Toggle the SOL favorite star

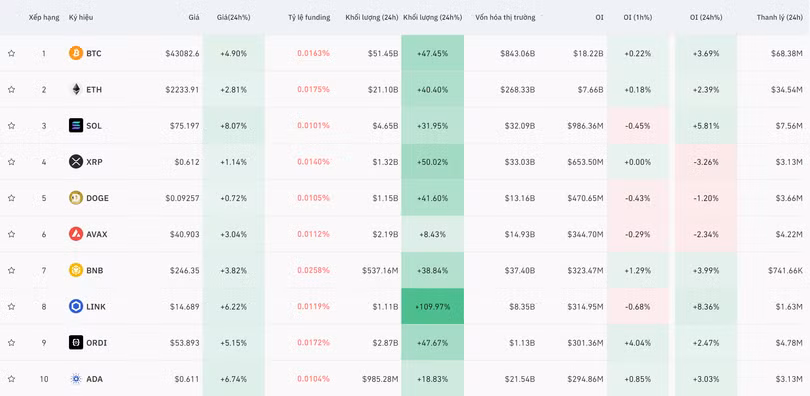[x=11, y=125]
